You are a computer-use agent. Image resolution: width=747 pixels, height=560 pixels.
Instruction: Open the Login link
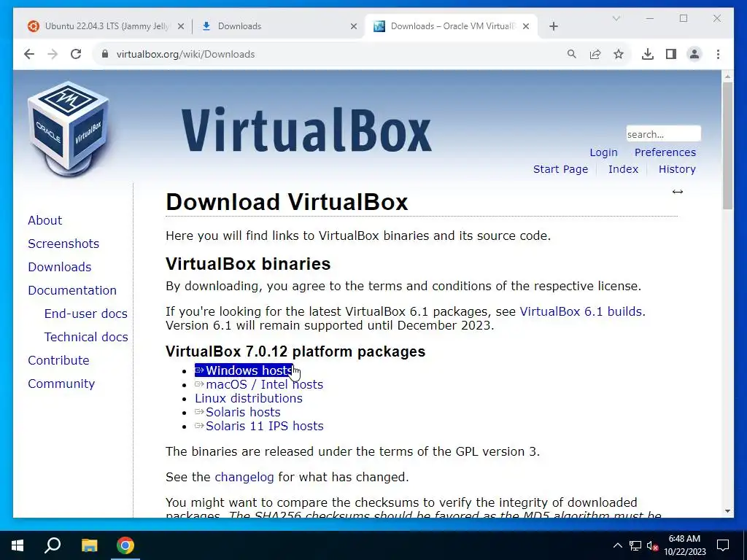[603, 152]
